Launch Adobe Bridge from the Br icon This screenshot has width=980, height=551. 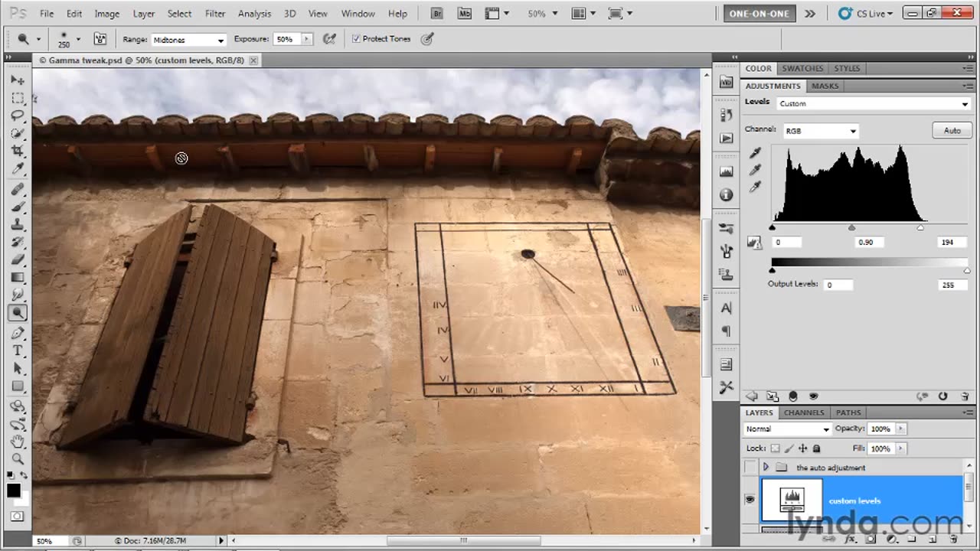[x=437, y=13]
